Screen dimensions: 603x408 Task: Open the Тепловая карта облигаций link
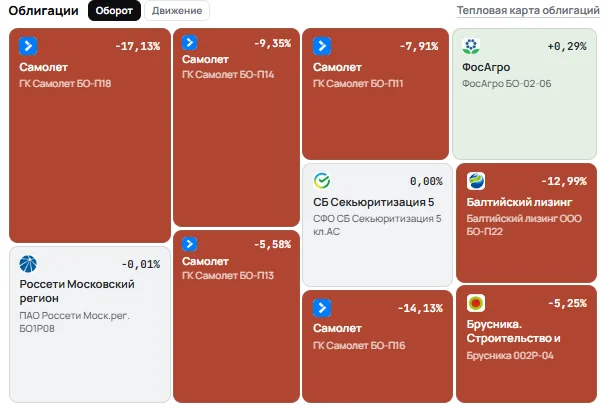[x=528, y=10]
